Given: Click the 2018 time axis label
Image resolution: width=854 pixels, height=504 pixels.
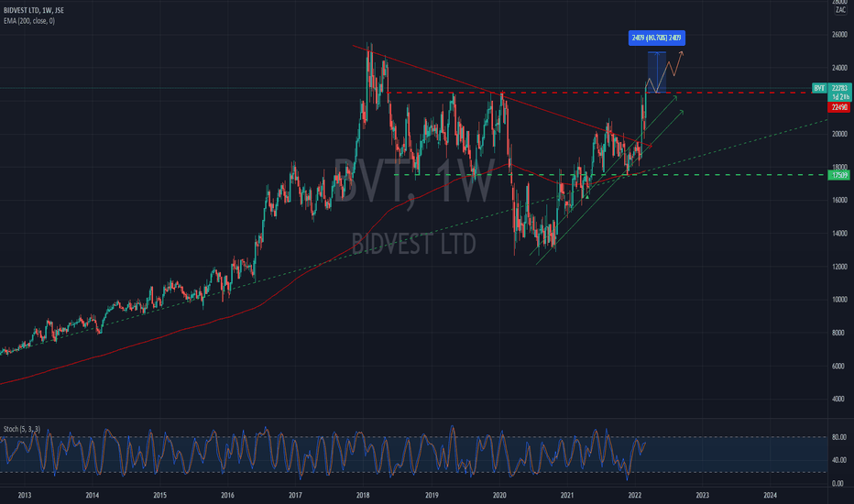Looking at the screenshot, I should [x=363, y=495].
